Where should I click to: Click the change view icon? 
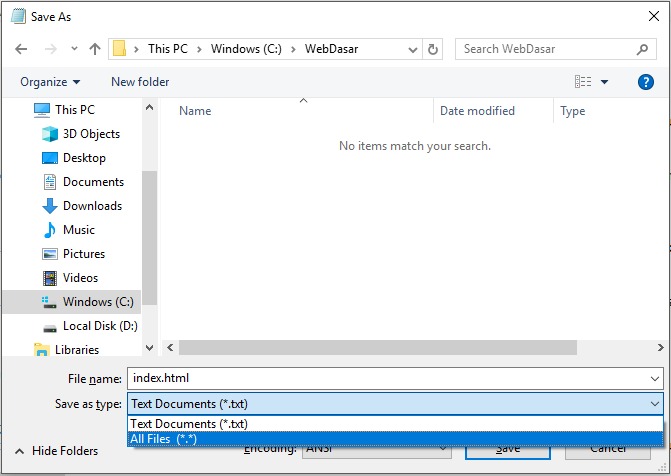click(583, 82)
